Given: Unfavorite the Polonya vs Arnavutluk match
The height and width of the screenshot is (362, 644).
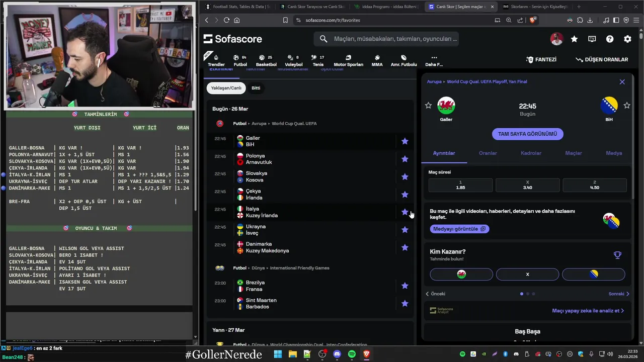Looking at the screenshot, I should coord(405,159).
